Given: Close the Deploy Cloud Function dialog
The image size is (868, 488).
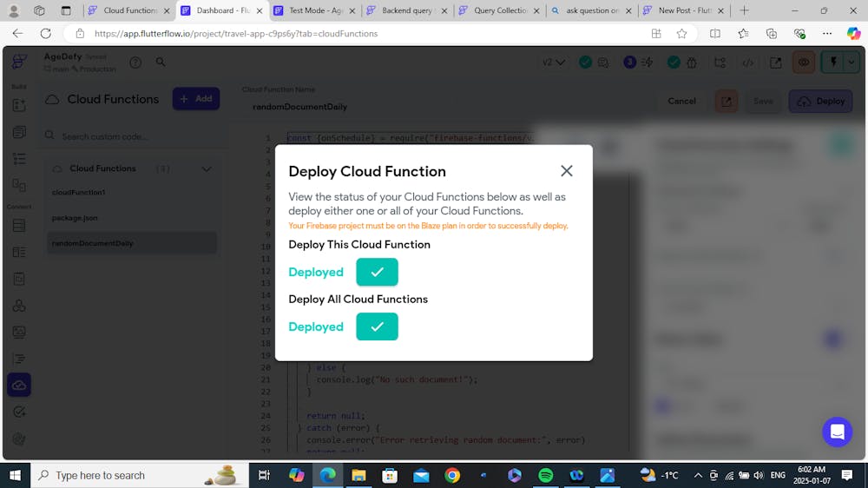Looking at the screenshot, I should [x=566, y=170].
